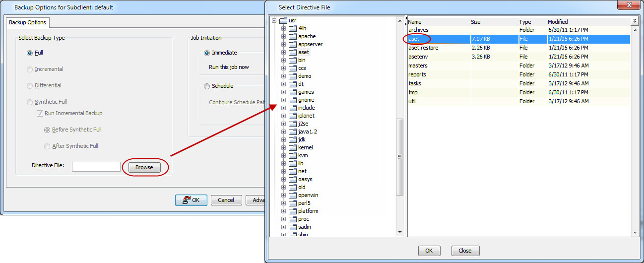The height and width of the screenshot is (263, 644).
Task: Select the aset folder icon in tree
Action: coord(292,53)
